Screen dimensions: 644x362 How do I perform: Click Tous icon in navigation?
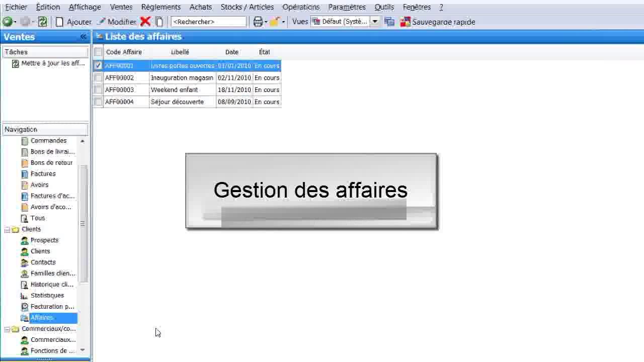(25, 218)
